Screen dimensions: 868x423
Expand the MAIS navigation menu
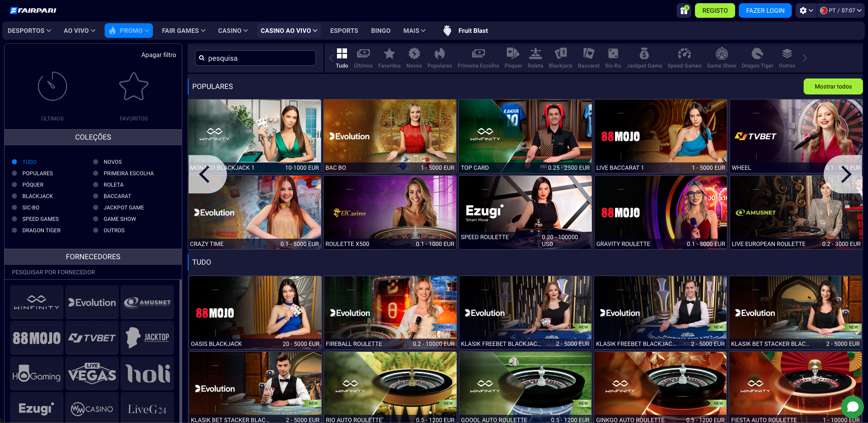[413, 31]
